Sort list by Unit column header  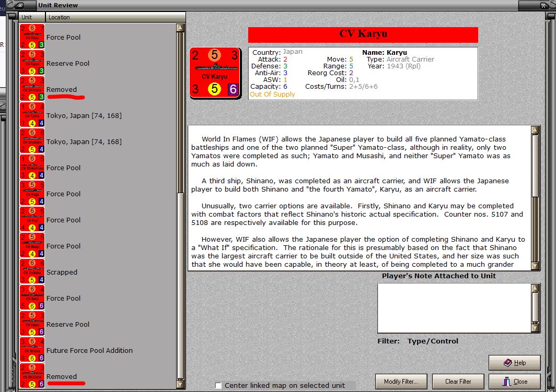click(32, 17)
